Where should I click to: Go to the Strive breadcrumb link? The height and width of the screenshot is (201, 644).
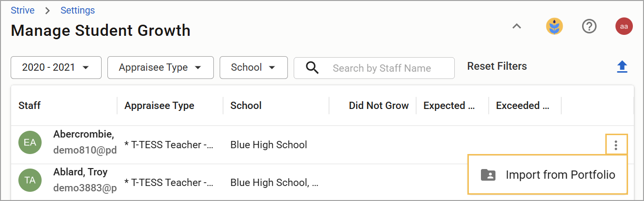[23, 10]
